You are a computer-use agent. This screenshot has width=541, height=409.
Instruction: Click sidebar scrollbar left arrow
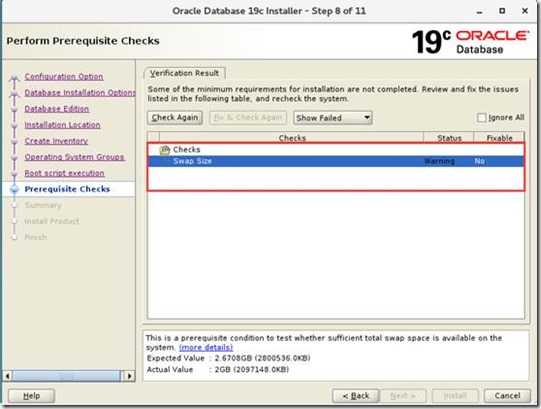click(x=8, y=376)
